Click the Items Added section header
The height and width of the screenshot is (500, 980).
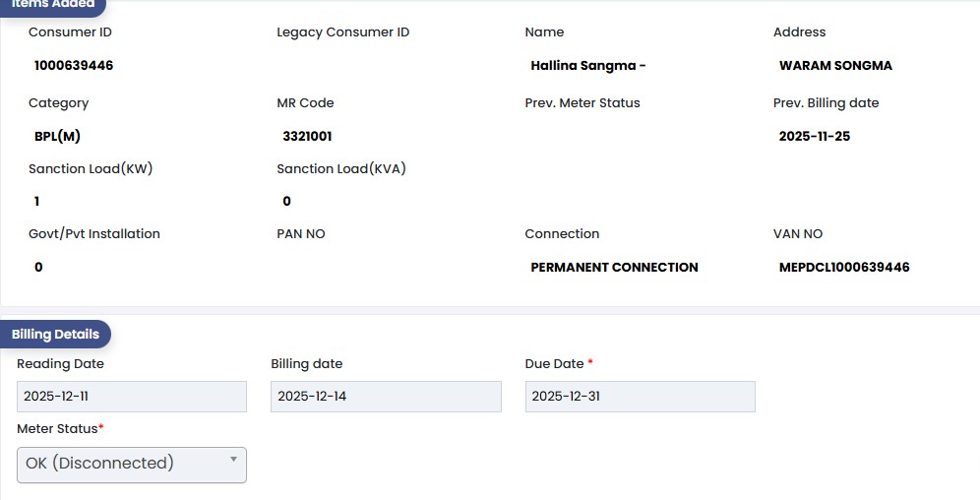tap(53, 5)
